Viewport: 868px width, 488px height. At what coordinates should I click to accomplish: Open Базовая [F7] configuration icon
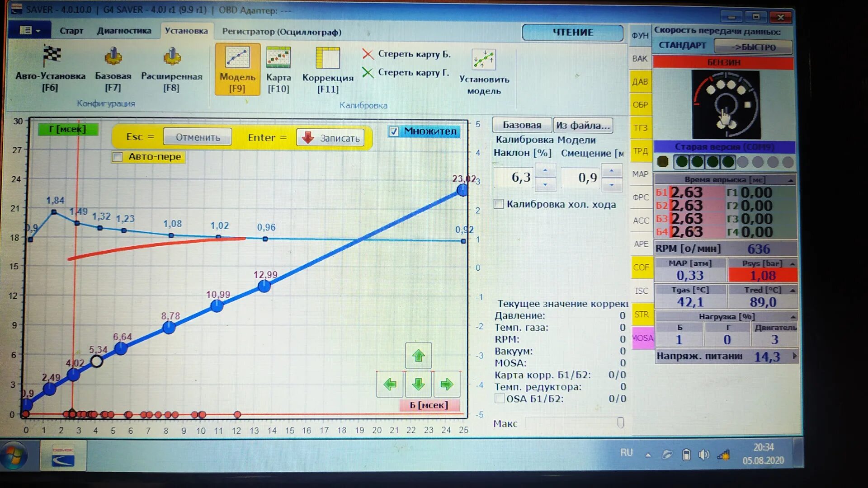(x=113, y=57)
